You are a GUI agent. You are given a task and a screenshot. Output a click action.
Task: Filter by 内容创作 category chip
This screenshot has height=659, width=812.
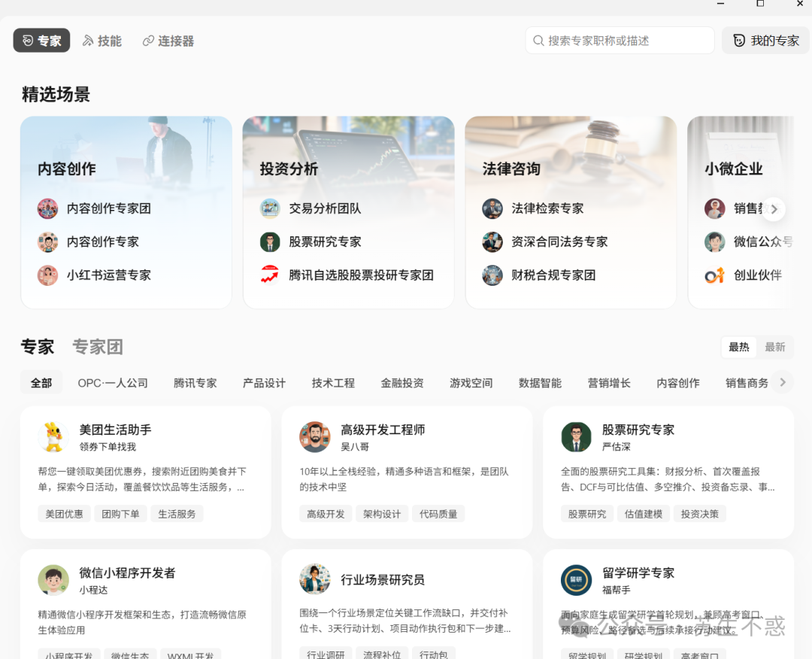[678, 383]
